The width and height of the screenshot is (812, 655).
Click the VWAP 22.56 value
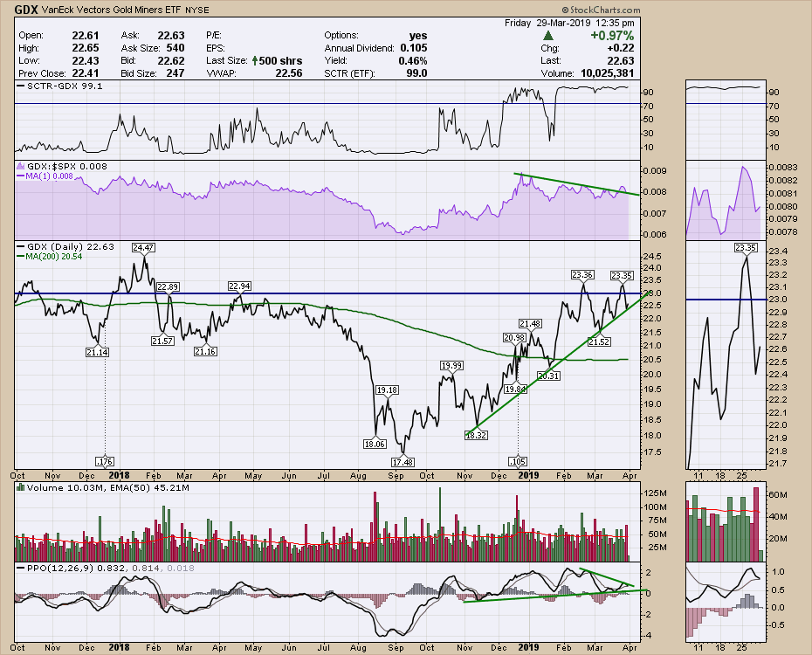pyautogui.click(x=289, y=73)
